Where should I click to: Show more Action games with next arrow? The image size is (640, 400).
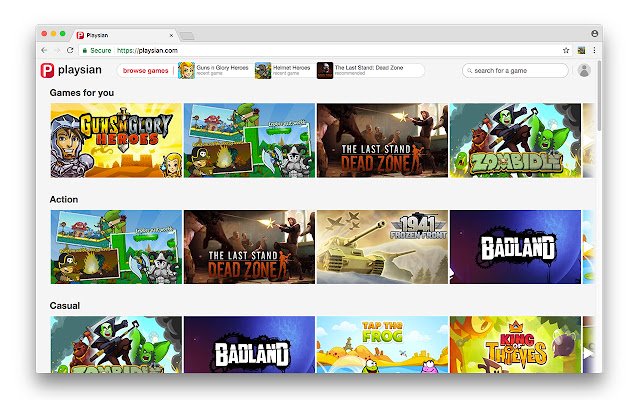pos(588,247)
